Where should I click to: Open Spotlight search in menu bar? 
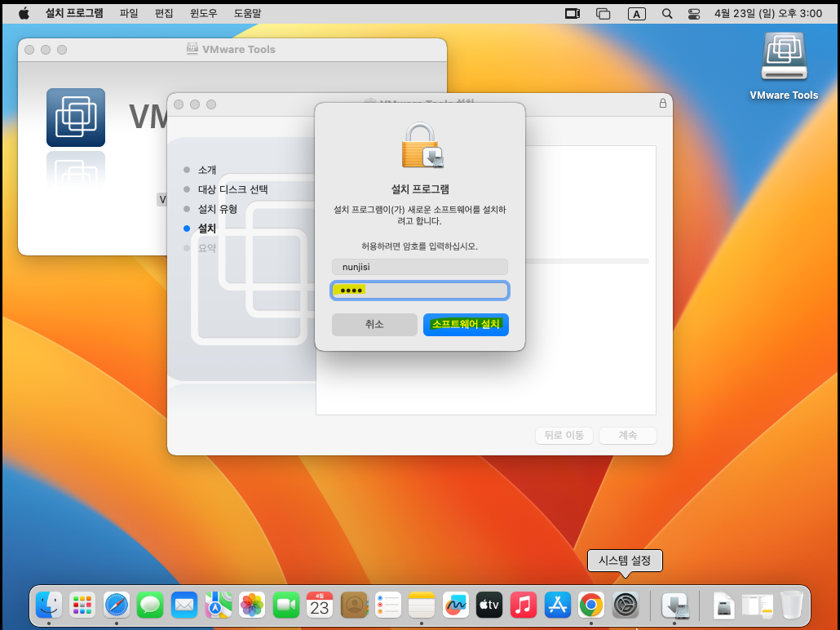point(667,14)
